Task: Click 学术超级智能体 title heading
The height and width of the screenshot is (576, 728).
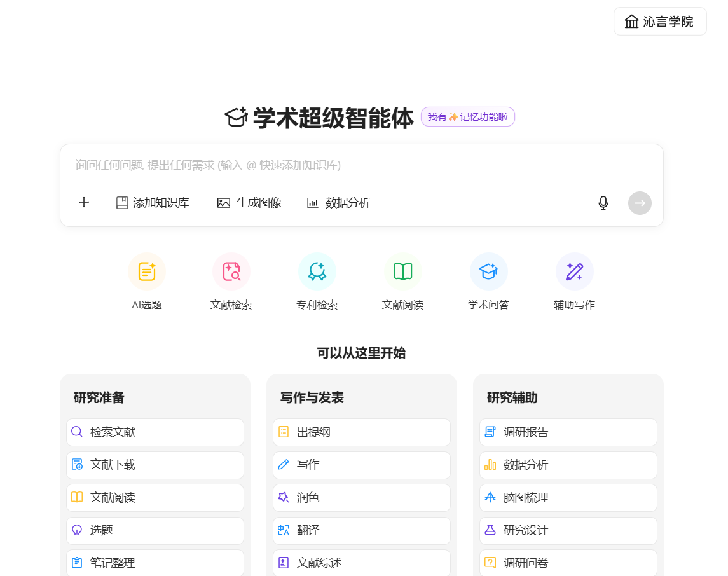Action: [333, 118]
